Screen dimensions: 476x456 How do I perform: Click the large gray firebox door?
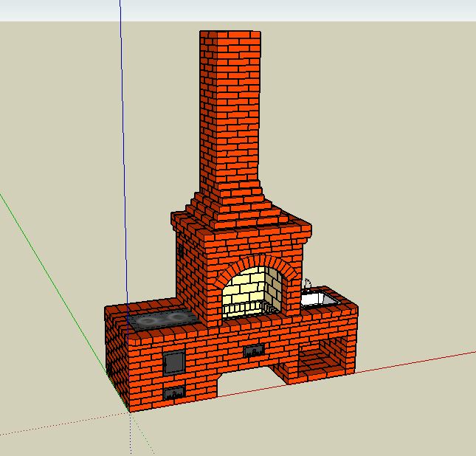pyautogui.click(x=174, y=361)
